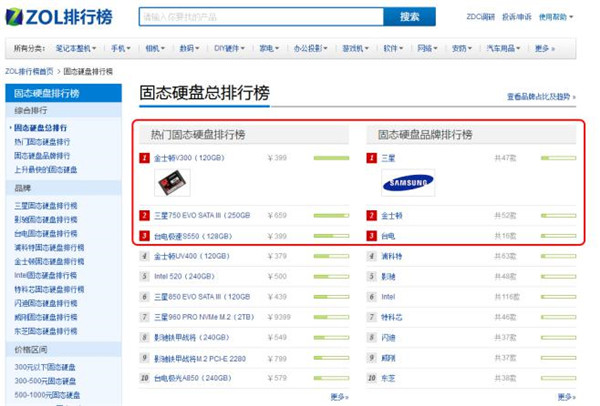This screenshot has height=406, width=600.
Task: Open 300元以下固态硬盘 price range link
Action: (45, 367)
